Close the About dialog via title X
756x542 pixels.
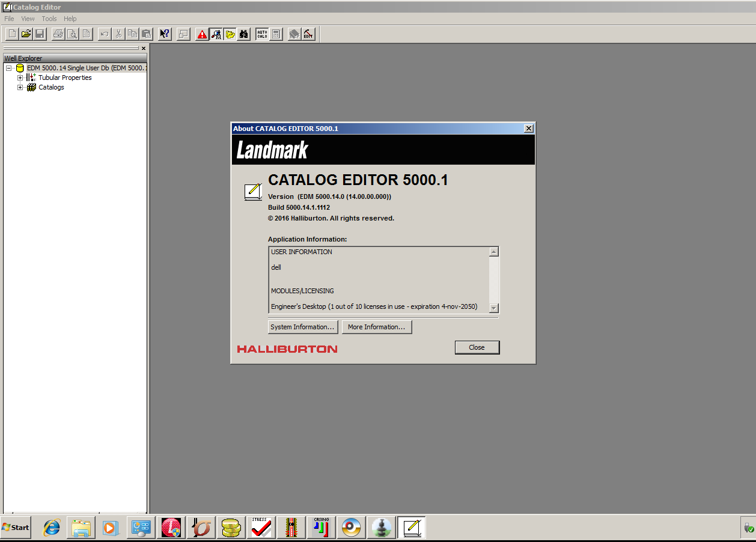(x=528, y=129)
